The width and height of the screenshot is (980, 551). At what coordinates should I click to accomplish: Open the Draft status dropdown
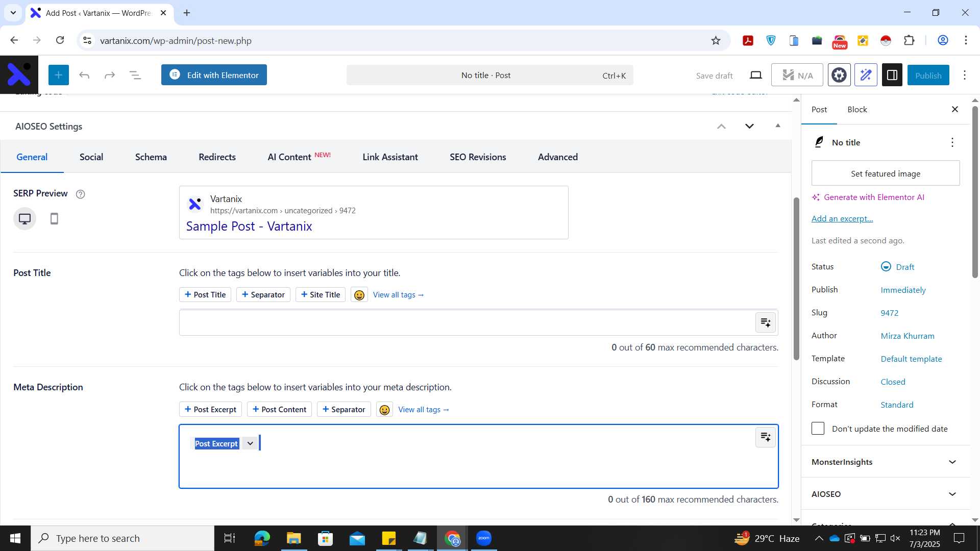point(897,267)
